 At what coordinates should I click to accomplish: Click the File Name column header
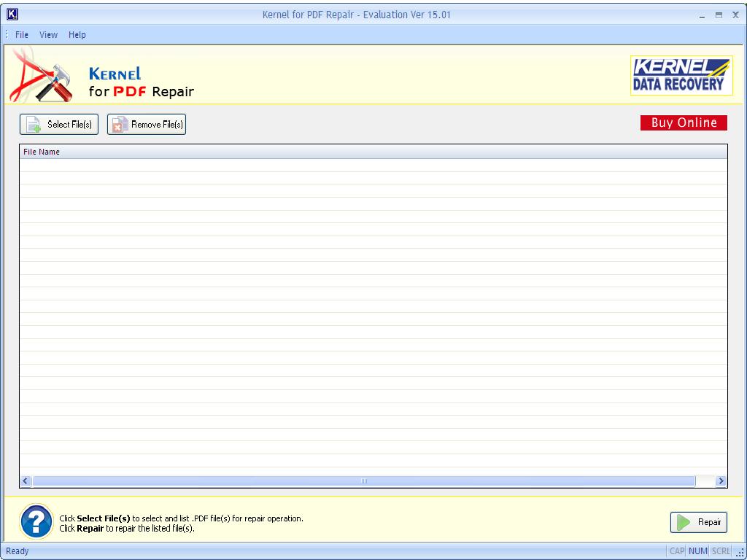click(x=373, y=152)
